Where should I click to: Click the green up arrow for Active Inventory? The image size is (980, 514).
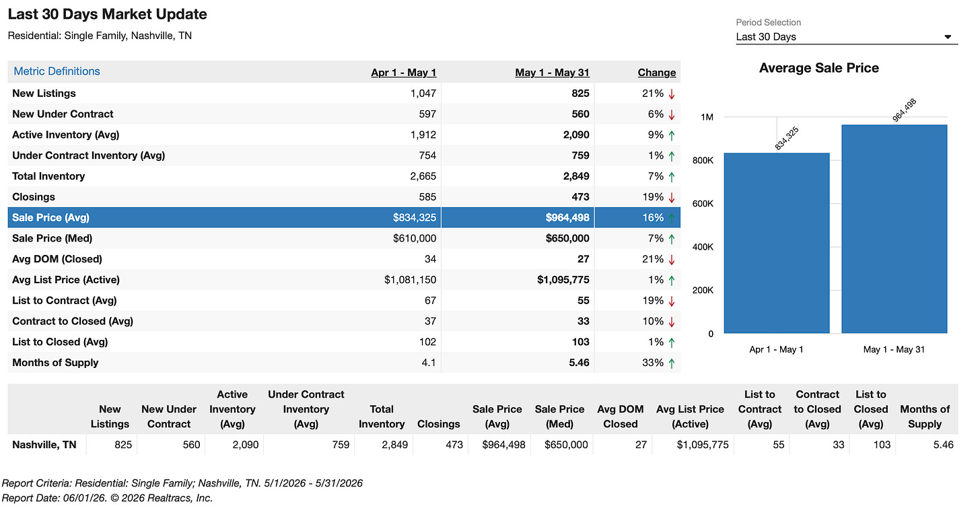[671, 135]
